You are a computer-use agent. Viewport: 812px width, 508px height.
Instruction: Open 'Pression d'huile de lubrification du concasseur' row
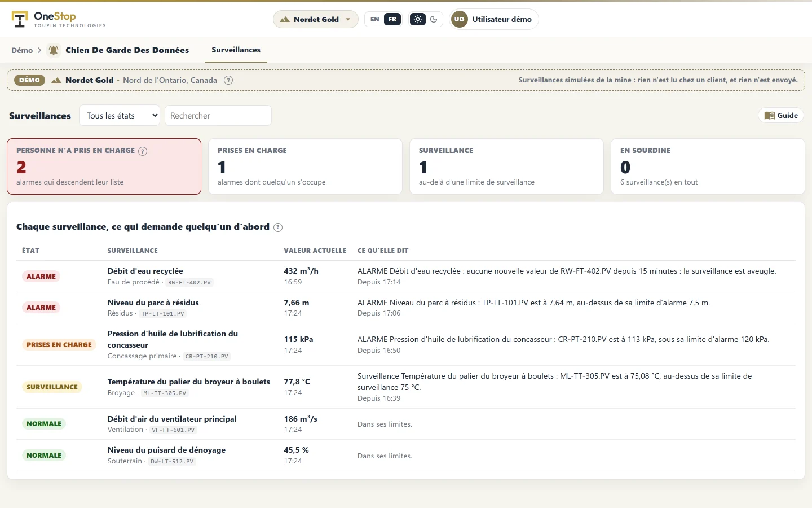click(x=406, y=344)
